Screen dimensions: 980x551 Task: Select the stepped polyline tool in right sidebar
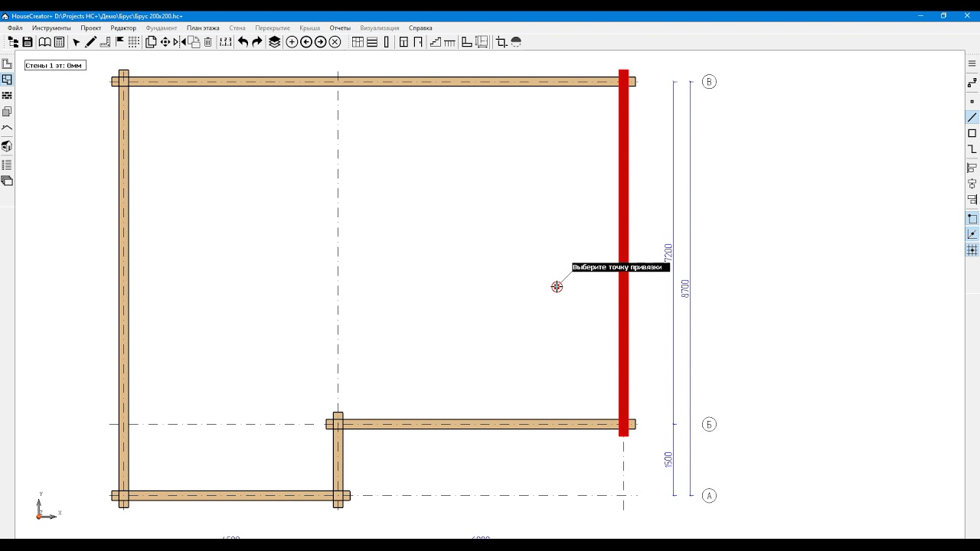click(972, 149)
